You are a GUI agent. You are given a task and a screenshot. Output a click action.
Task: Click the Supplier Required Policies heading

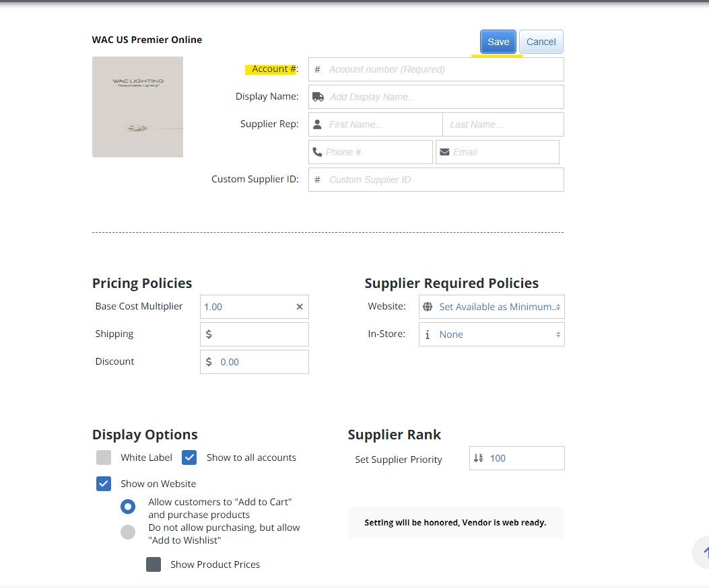[451, 283]
